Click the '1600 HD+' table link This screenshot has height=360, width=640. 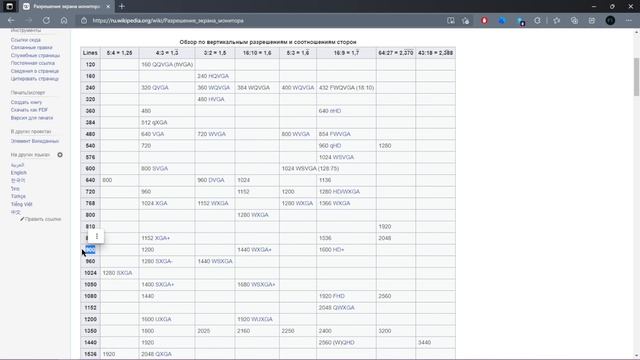[331, 250]
